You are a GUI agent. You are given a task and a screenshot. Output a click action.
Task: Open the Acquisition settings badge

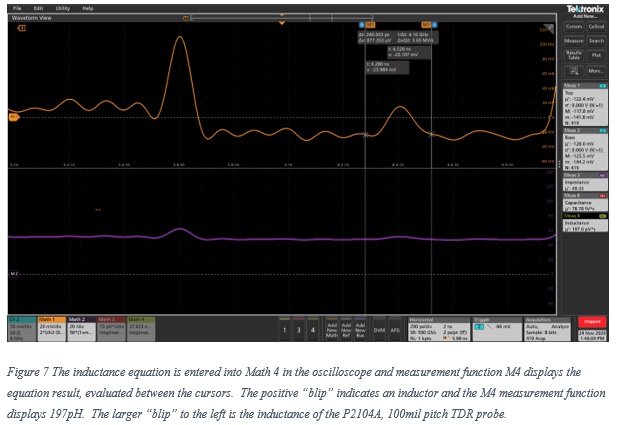pos(548,329)
